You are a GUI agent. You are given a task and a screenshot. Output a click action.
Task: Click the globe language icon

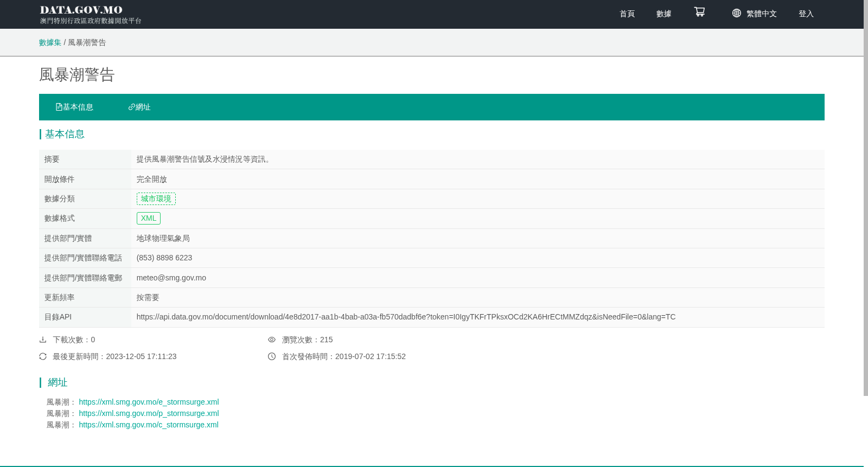[x=736, y=13]
